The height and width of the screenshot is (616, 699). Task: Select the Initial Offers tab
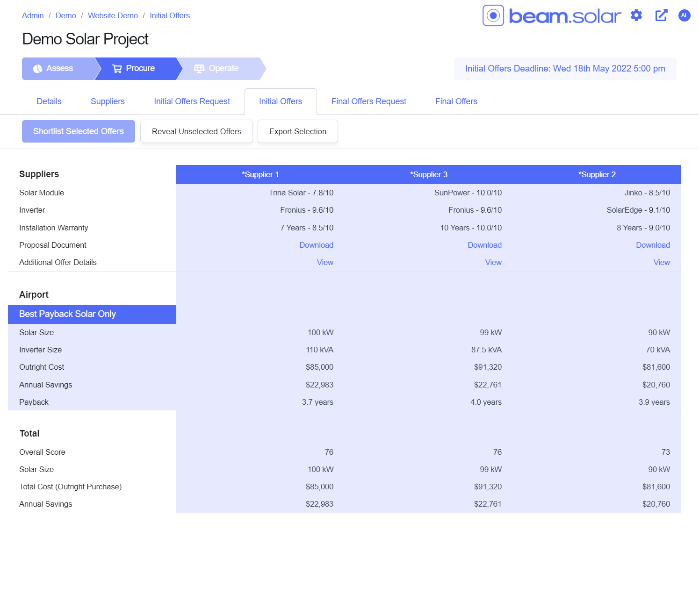tap(281, 101)
